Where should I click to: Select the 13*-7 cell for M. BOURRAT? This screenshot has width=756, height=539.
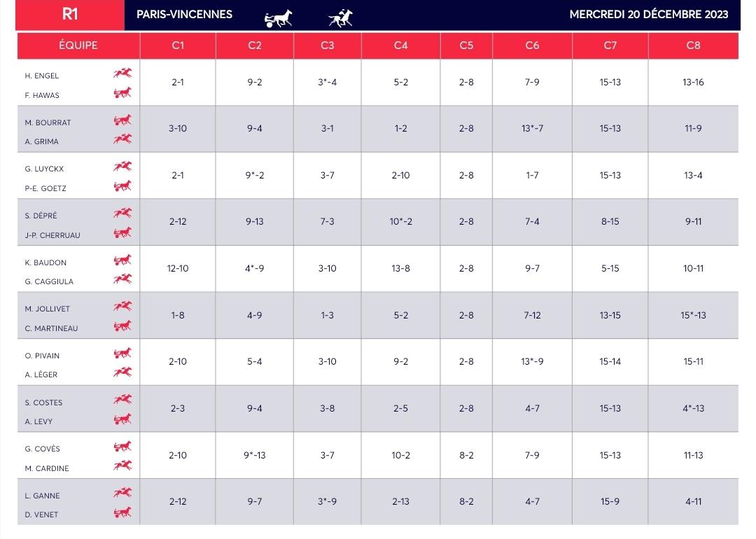[x=532, y=129]
